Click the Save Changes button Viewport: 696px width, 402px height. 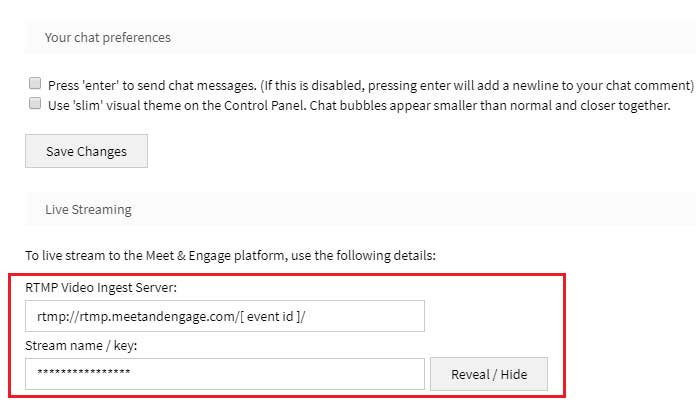pyautogui.click(x=87, y=151)
